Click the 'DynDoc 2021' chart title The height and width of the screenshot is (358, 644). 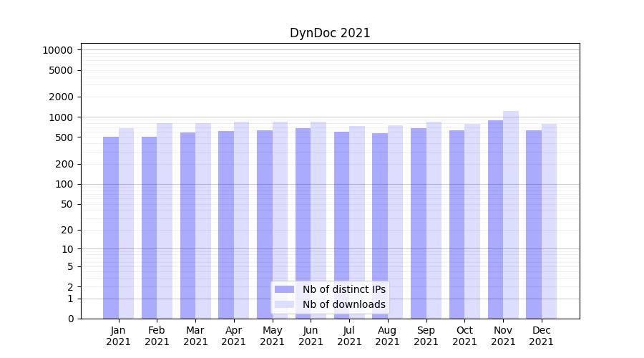tap(330, 33)
